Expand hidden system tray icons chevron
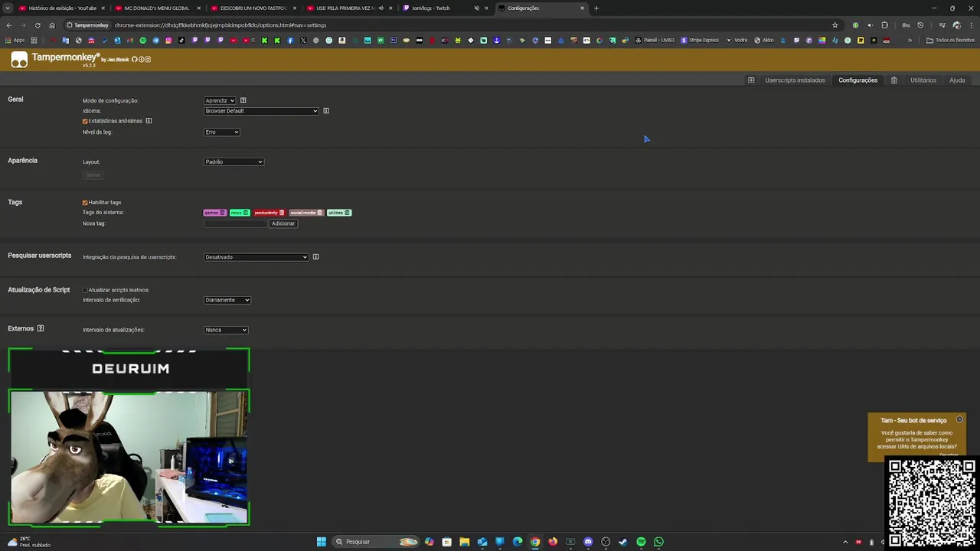The image size is (980, 551). (x=845, y=542)
